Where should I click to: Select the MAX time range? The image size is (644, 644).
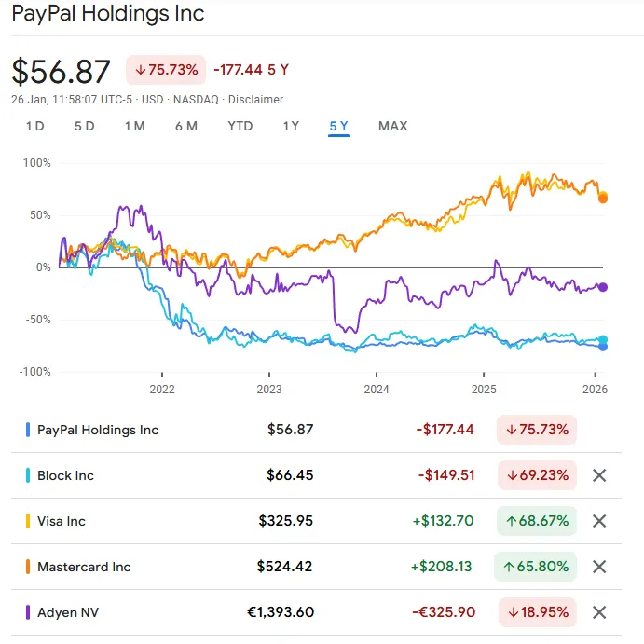tap(392, 126)
